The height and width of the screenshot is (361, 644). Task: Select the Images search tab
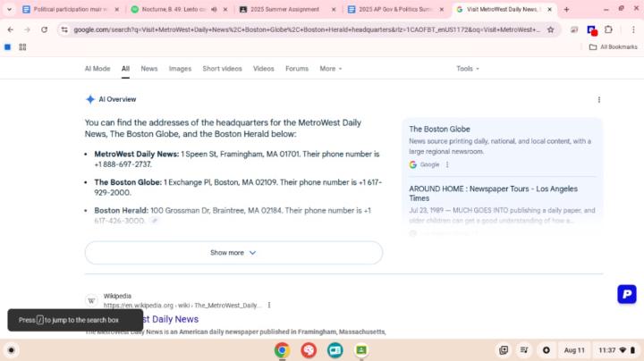(x=180, y=69)
